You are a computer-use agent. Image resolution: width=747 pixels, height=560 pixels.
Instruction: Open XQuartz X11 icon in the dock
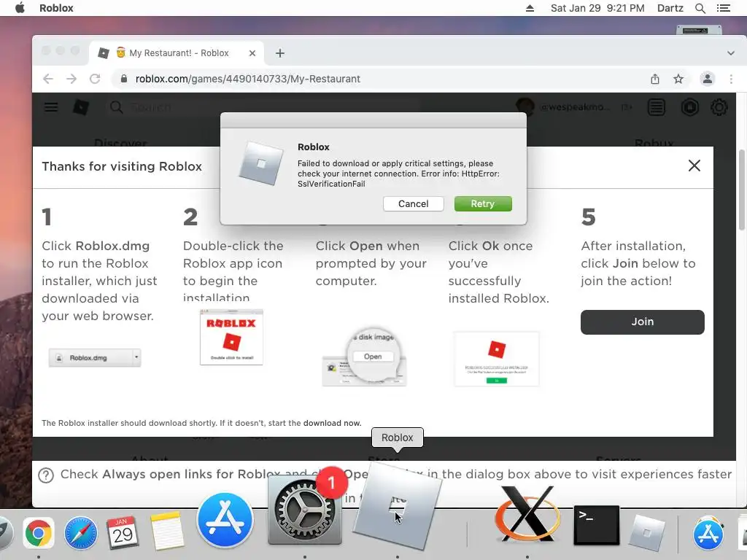527,514
